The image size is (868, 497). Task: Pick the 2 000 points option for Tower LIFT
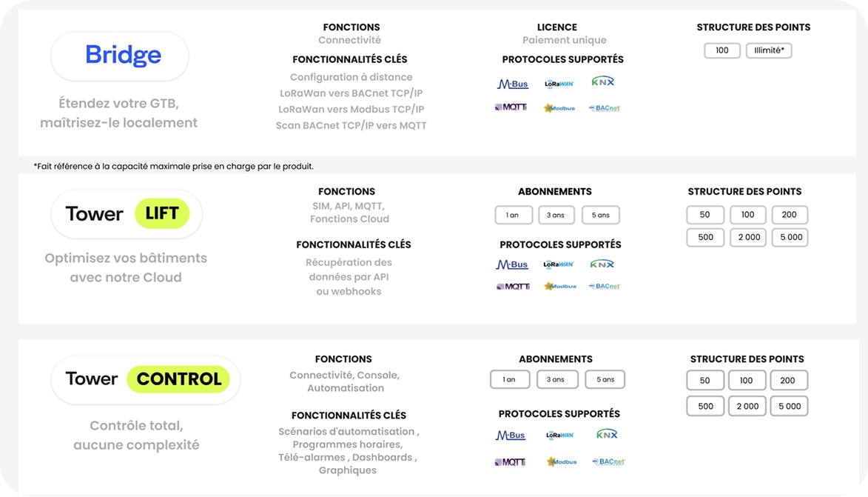(748, 237)
